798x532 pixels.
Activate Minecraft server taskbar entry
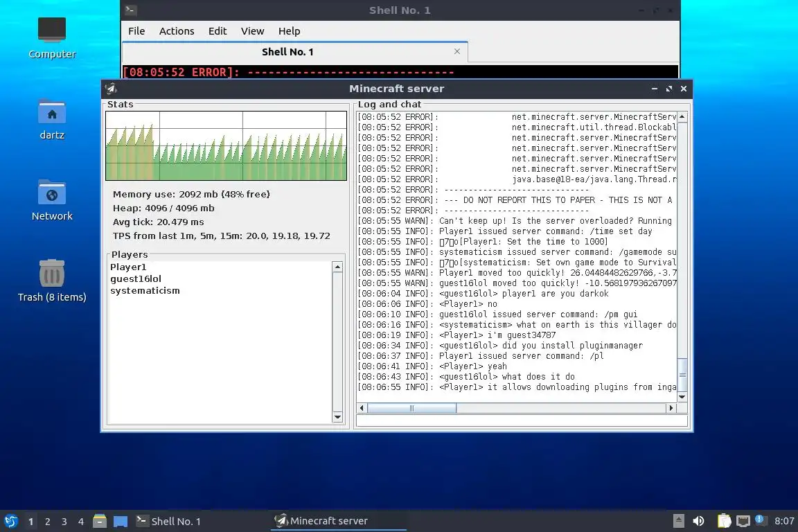339,521
